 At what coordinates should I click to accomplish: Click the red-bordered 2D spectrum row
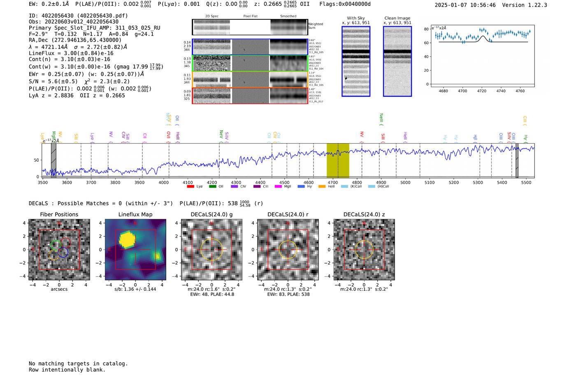[250, 96]
